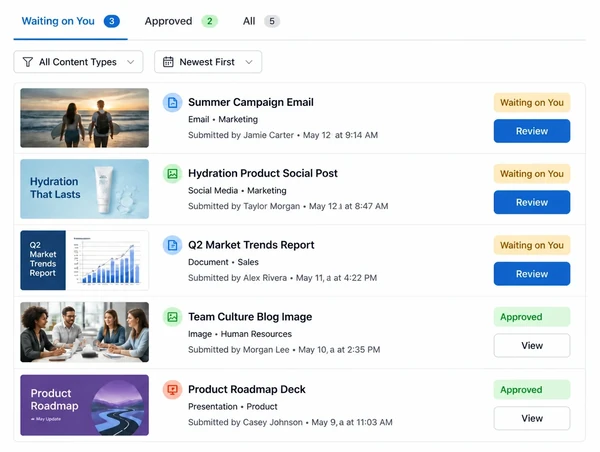Screen dimensions: 600x452
Task: Click the Team Culture Blog Image title
Action: coord(250,317)
